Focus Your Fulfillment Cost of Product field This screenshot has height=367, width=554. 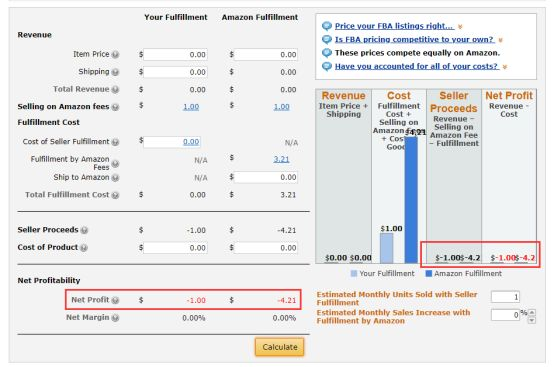[x=176, y=248]
